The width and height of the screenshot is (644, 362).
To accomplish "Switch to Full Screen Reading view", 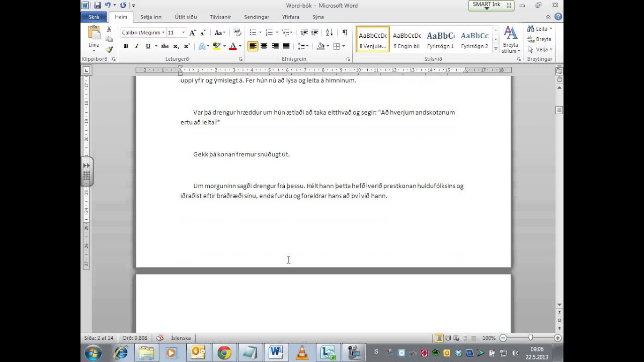I will point(448,338).
